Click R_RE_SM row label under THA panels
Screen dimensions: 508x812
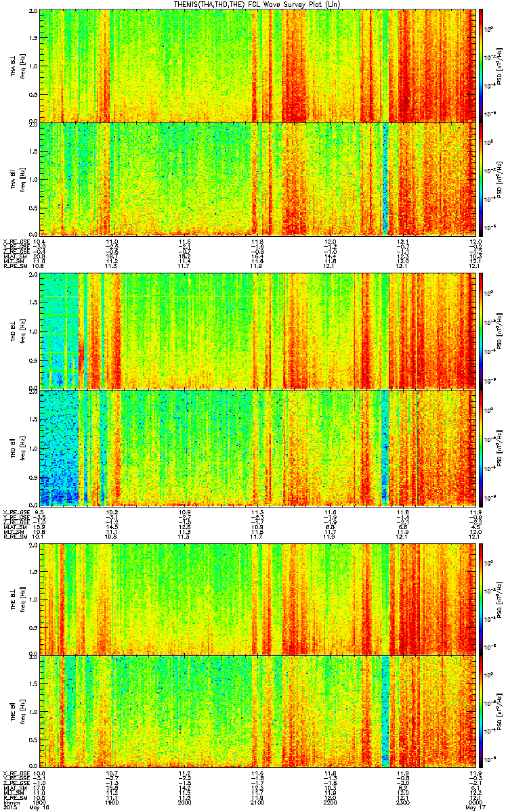click(16, 266)
